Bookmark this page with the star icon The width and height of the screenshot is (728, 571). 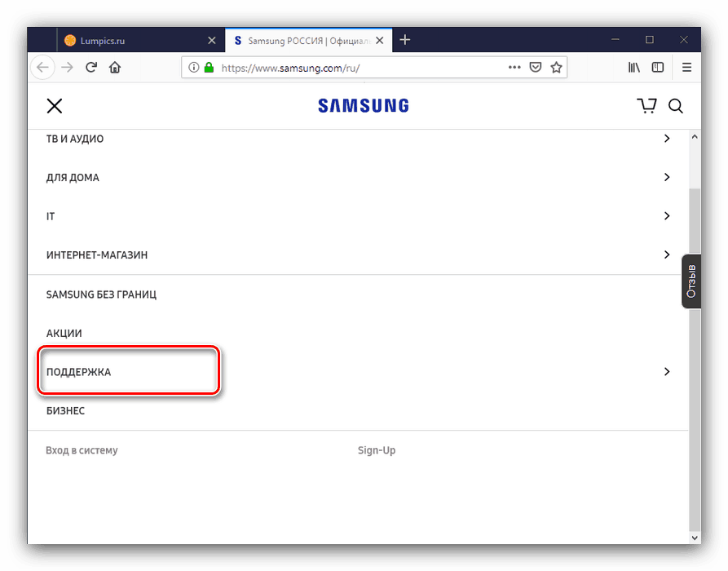click(x=556, y=68)
